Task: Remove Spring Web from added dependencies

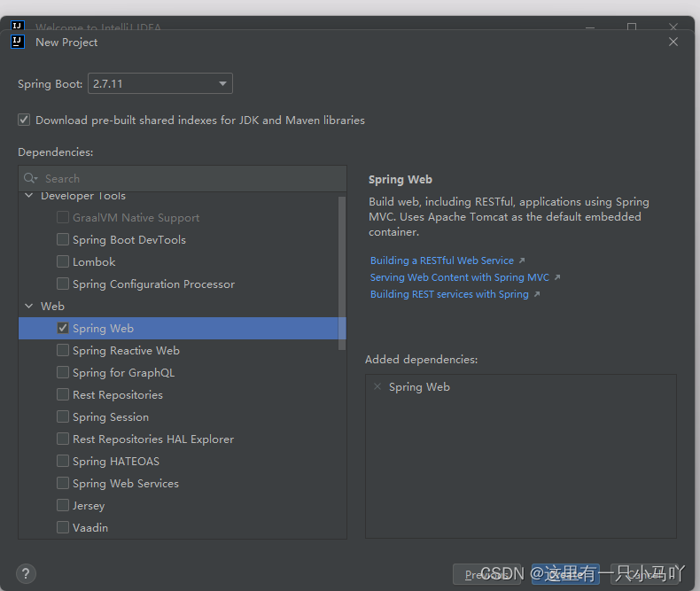Action: tap(377, 386)
